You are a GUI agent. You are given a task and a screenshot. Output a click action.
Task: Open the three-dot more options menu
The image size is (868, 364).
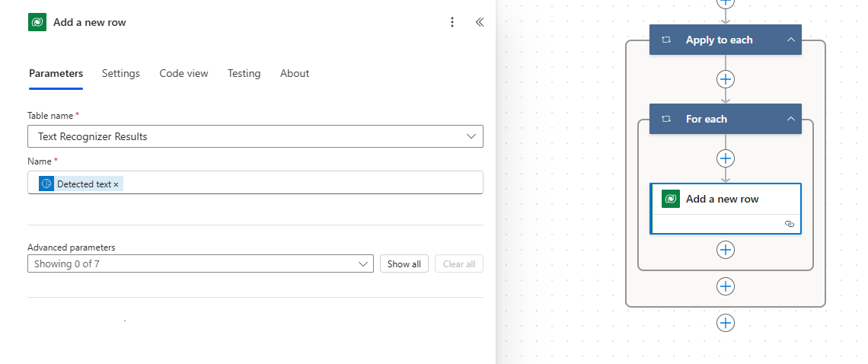coord(452,22)
